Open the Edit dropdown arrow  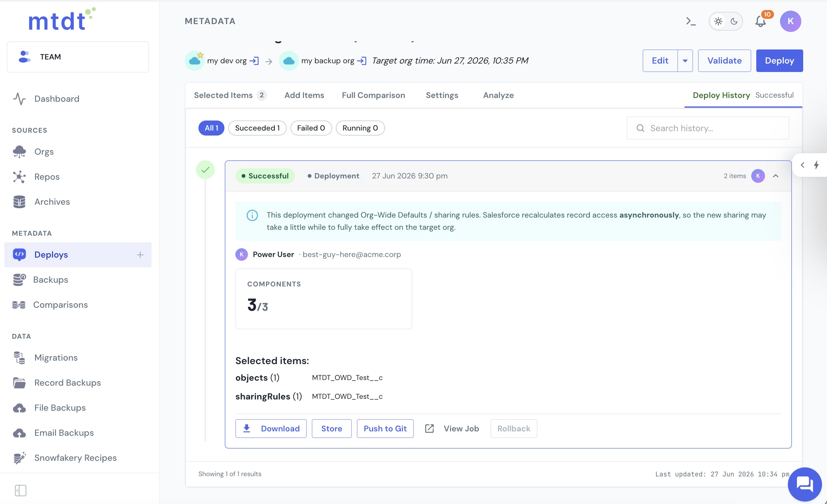685,61
